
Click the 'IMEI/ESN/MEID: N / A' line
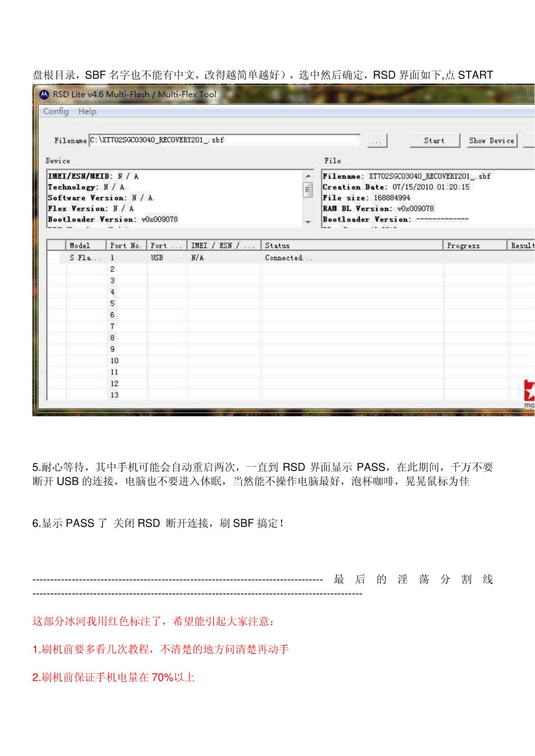tap(93, 176)
